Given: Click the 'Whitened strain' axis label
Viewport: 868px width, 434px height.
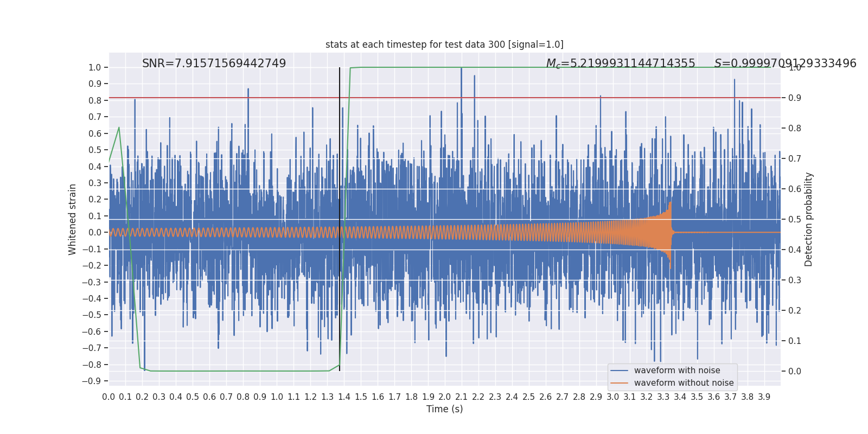Looking at the screenshot, I should 72,219.
